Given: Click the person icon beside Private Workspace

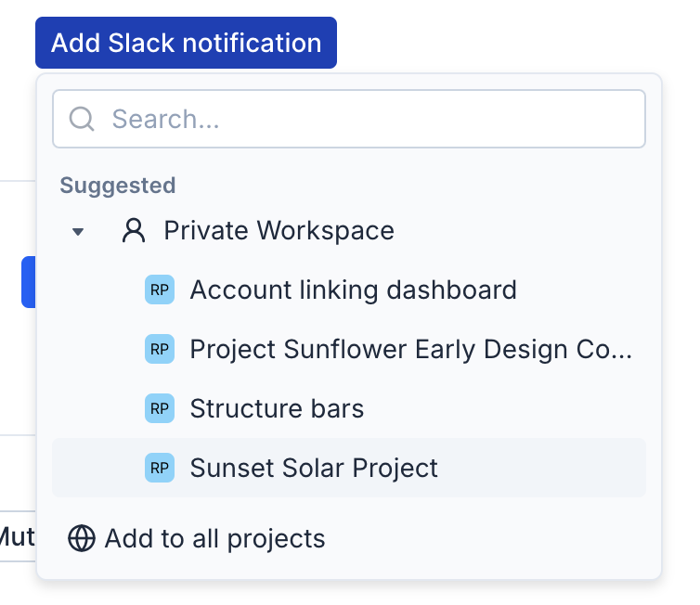Looking at the screenshot, I should coord(134,231).
